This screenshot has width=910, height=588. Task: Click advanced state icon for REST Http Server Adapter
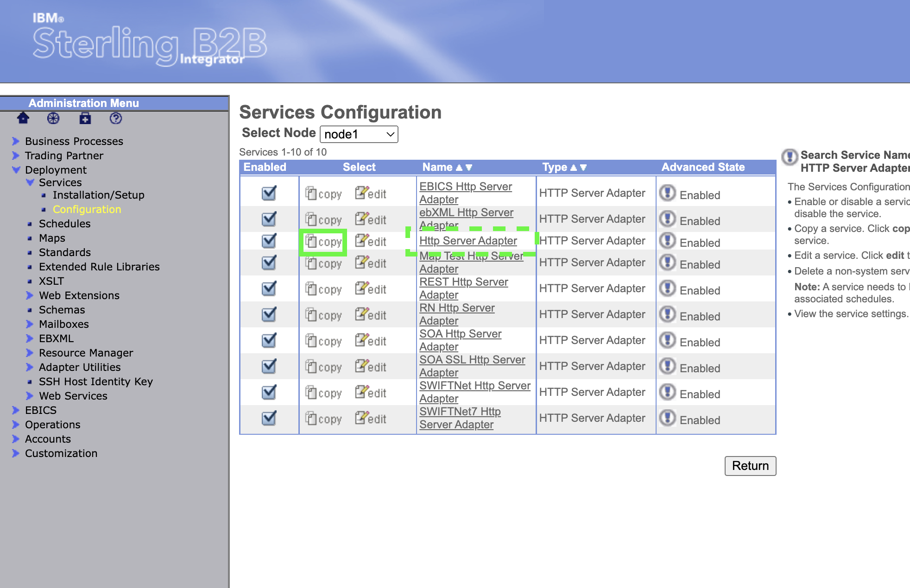coord(667,289)
